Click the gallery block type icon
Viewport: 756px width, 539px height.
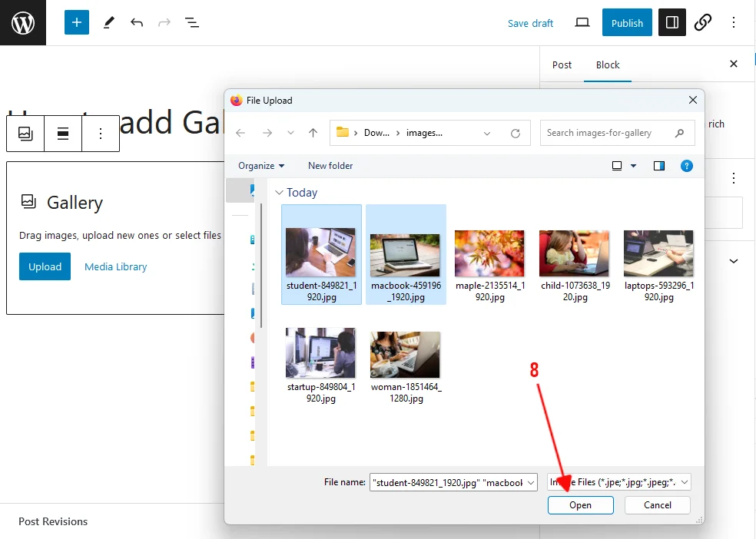(x=26, y=134)
